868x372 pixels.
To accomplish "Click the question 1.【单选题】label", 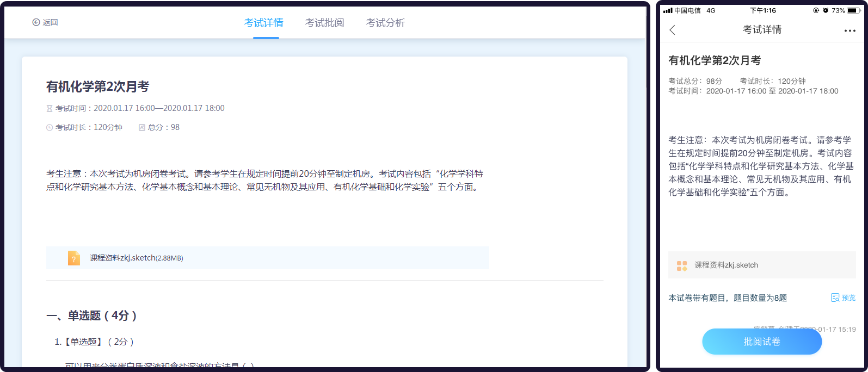I will click(78, 342).
